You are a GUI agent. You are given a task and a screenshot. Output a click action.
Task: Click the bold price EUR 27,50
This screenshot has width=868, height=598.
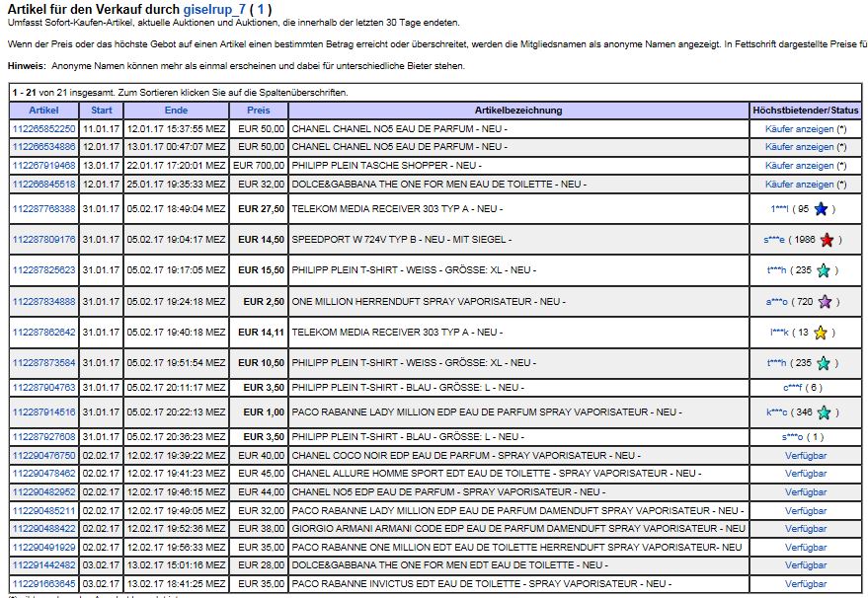pos(262,209)
